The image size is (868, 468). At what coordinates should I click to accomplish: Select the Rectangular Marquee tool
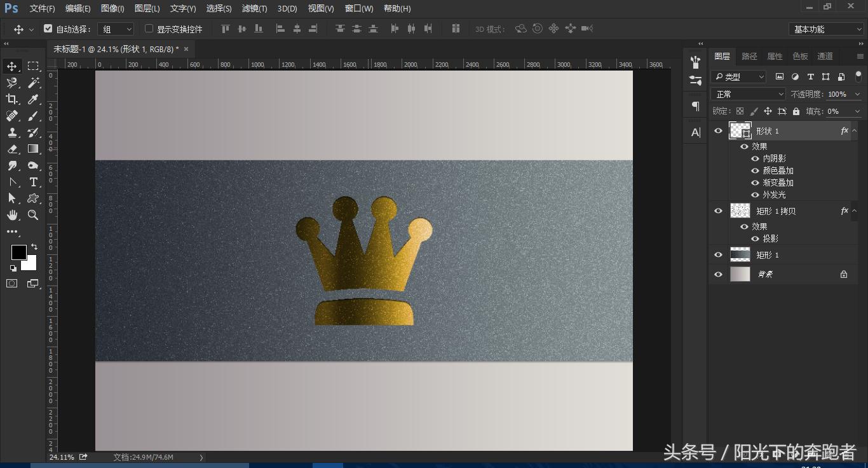click(x=33, y=66)
